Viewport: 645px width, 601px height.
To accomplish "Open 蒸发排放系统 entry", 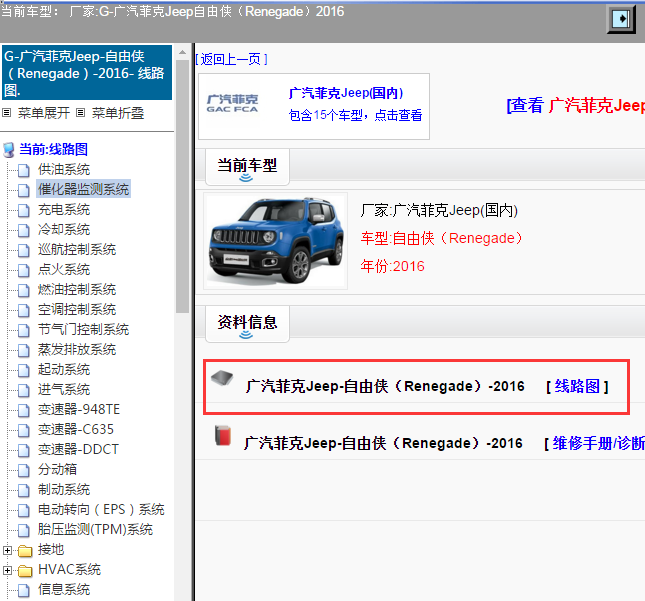I will 77,350.
